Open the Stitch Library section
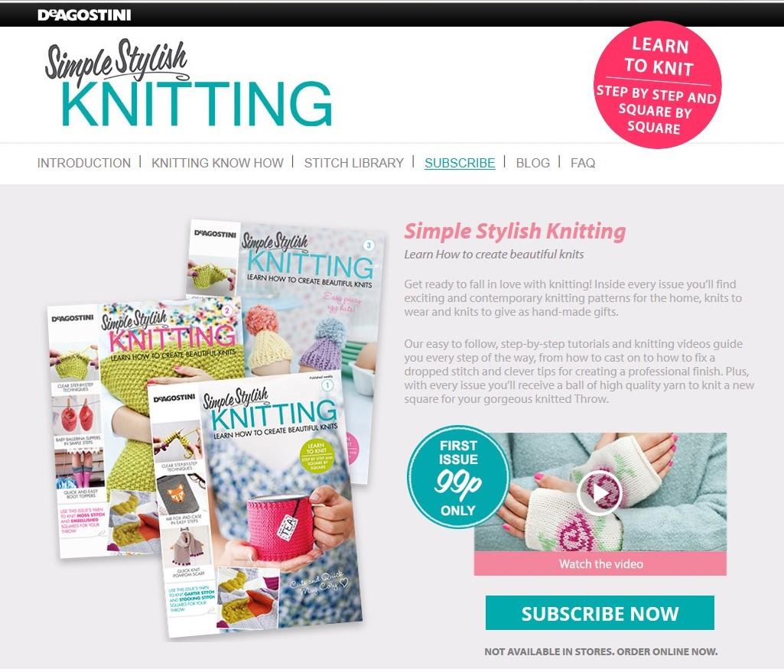This screenshot has height=672, width=784. [353, 163]
